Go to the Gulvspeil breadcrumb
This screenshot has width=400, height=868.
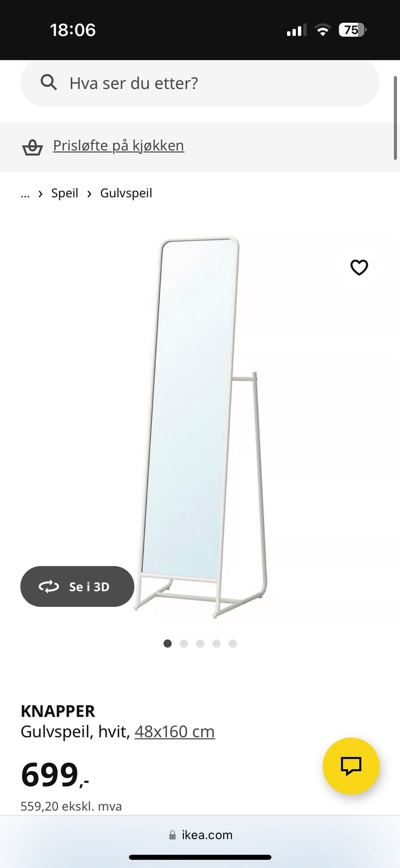(126, 193)
